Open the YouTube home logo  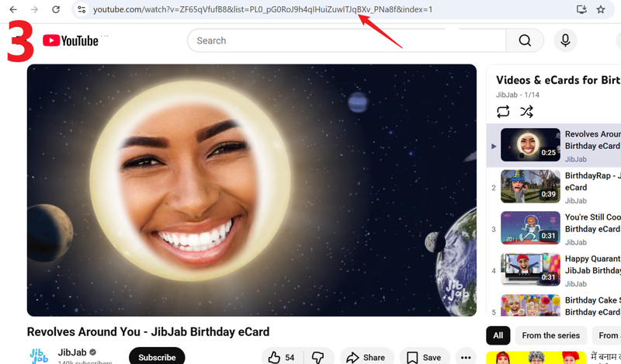click(x=71, y=40)
